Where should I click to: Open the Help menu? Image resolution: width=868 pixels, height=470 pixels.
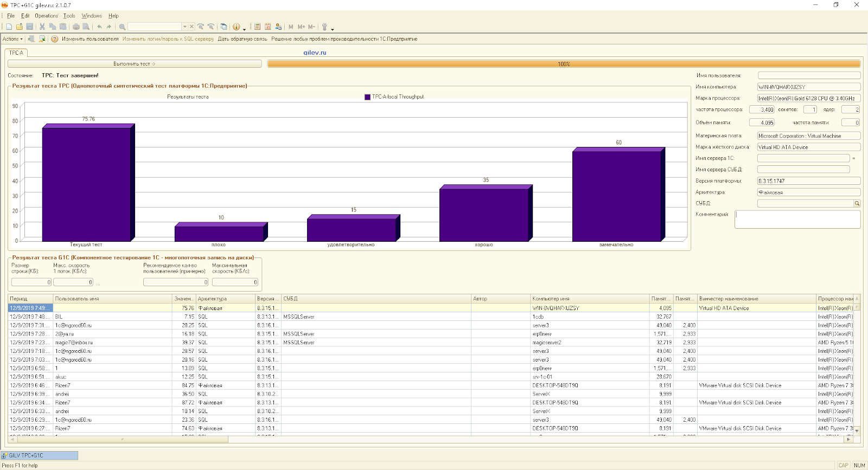pyautogui.click(x=113, y=16)
